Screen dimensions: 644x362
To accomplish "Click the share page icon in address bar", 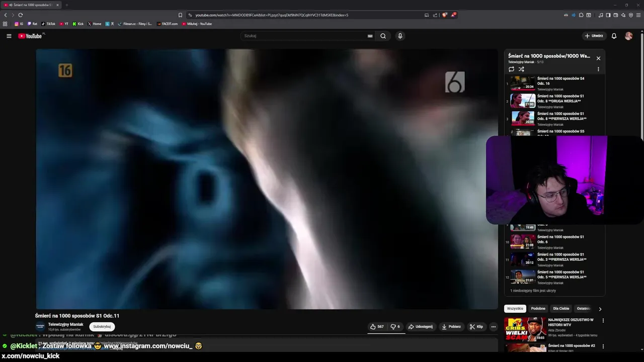I will click(435, 15).
